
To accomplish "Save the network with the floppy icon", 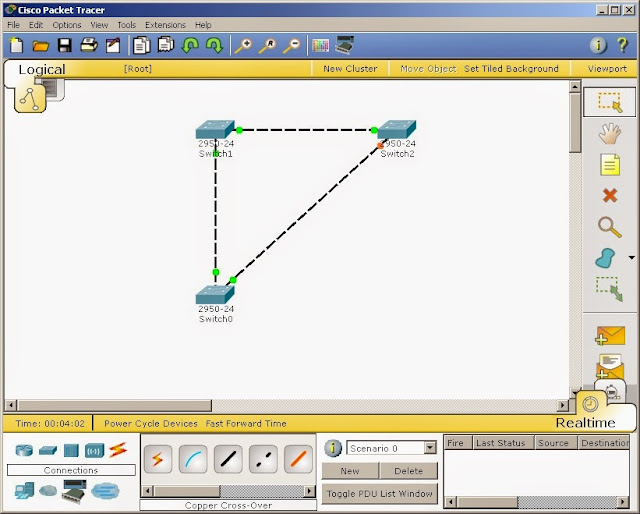I will pos(65,45).
